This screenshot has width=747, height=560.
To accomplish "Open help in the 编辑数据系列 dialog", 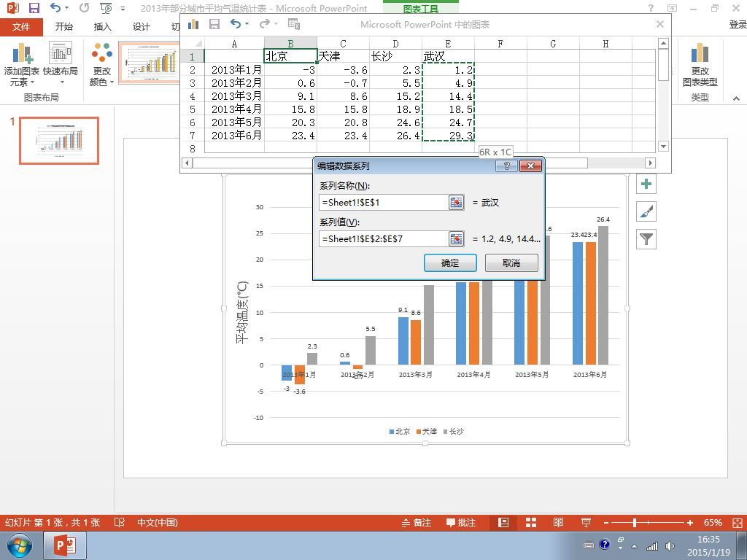I will pos(506,166).
